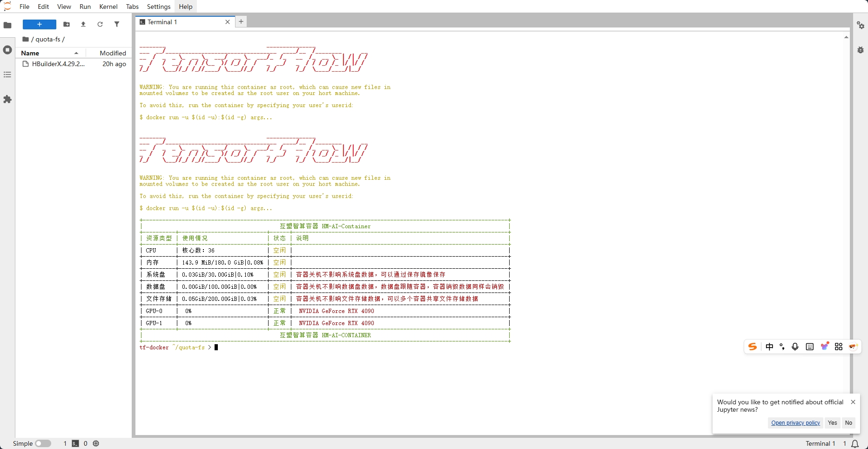The width and height of the screenshot is (868, 449).
Task: Add a new launcher tab with plus
Action: tap(241, 21)
